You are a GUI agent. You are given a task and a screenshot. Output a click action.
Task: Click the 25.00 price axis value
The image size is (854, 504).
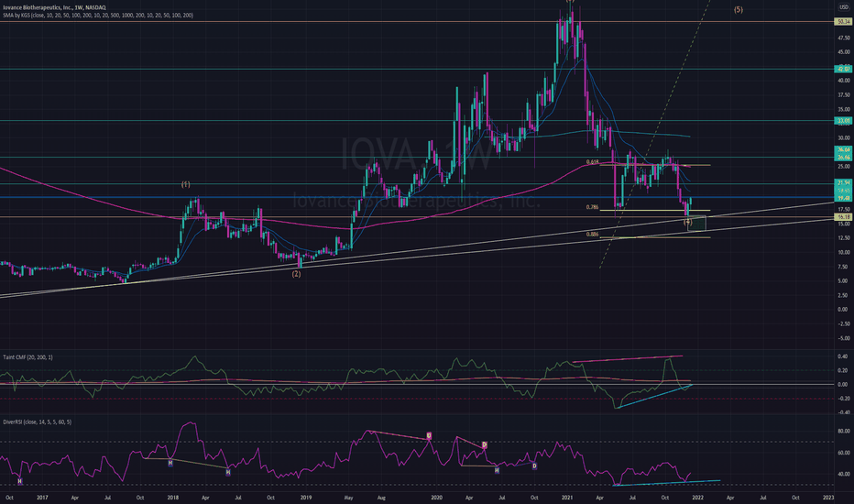[844, 167]
